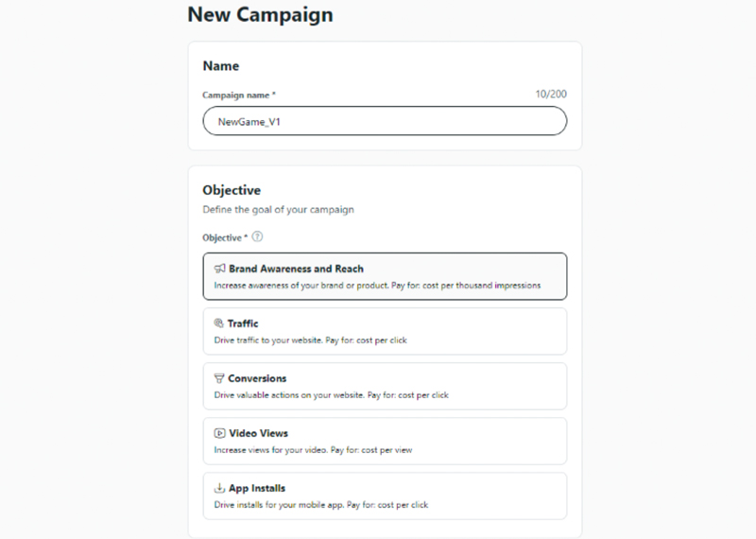Image resolution: width=756 pixels, height=539 pixels.
Task: Click the App Installs description line
Action: pyautogui.click(x=321, y=505)
